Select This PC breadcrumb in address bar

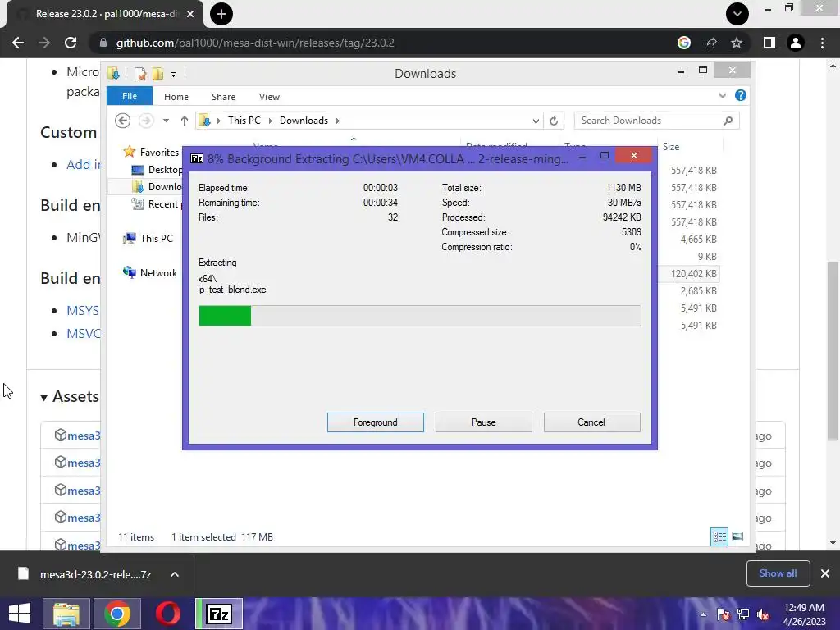(x=244, y=121)
